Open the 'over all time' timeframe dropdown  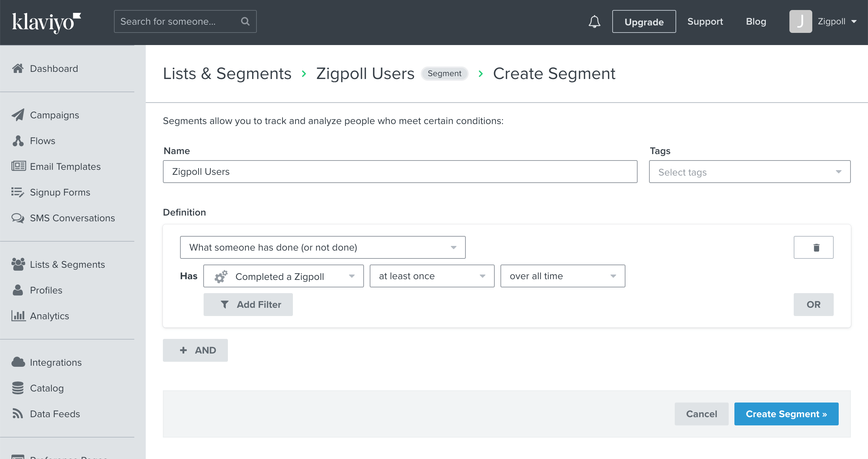click(563, 276)
